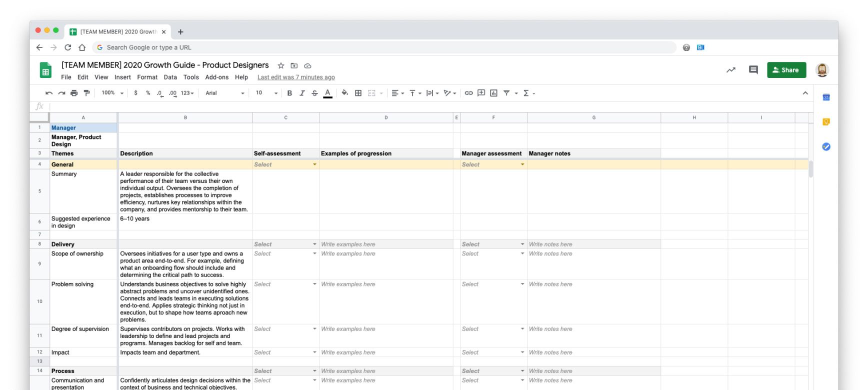The image size is (868, 390).
Task: Toggle italic formatting
Action: coord(302,93)
